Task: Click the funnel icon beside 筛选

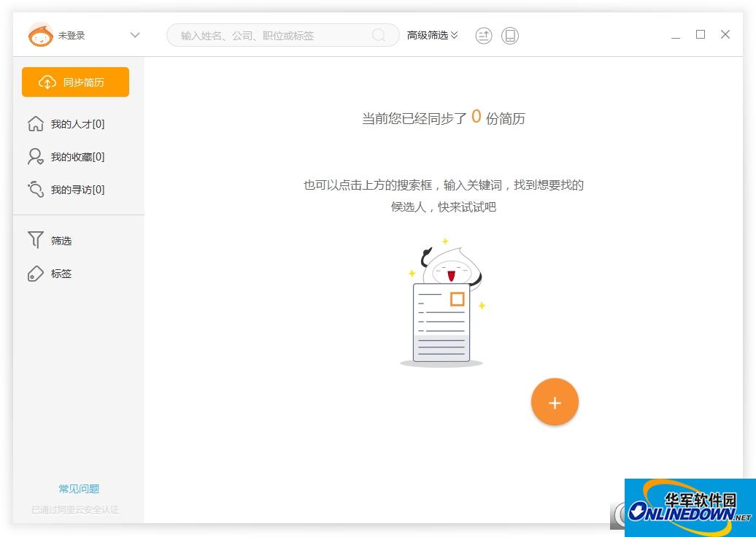Action: coord(36,239)
